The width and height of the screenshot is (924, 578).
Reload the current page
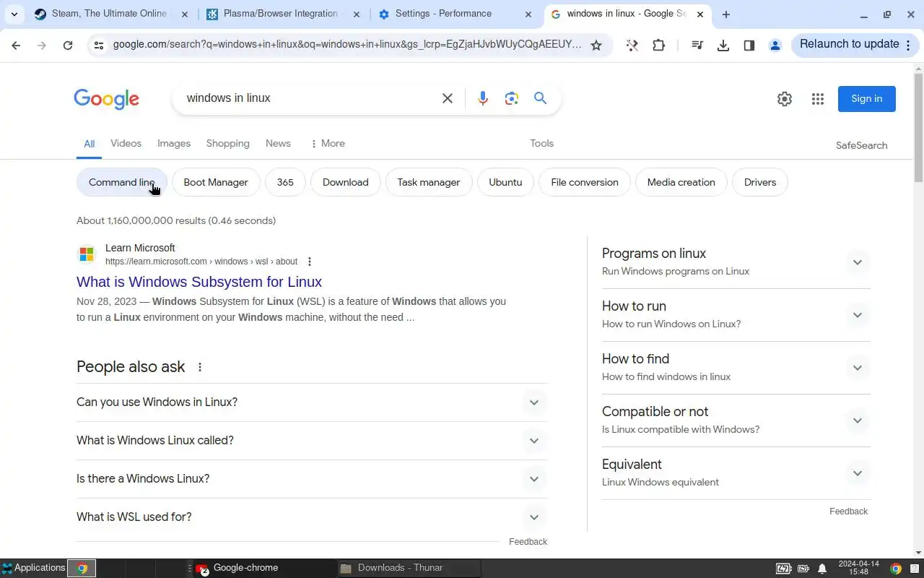tap(68, 45)
